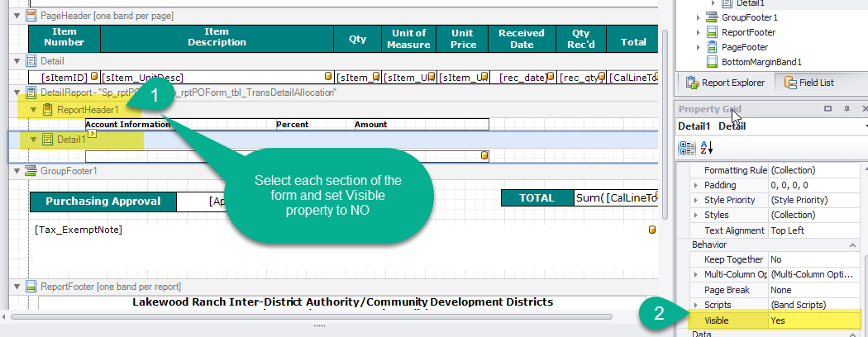Select the Purchasing Approval label
The height and width of the screenshot is (337, 868).
[x=103, y=201]
